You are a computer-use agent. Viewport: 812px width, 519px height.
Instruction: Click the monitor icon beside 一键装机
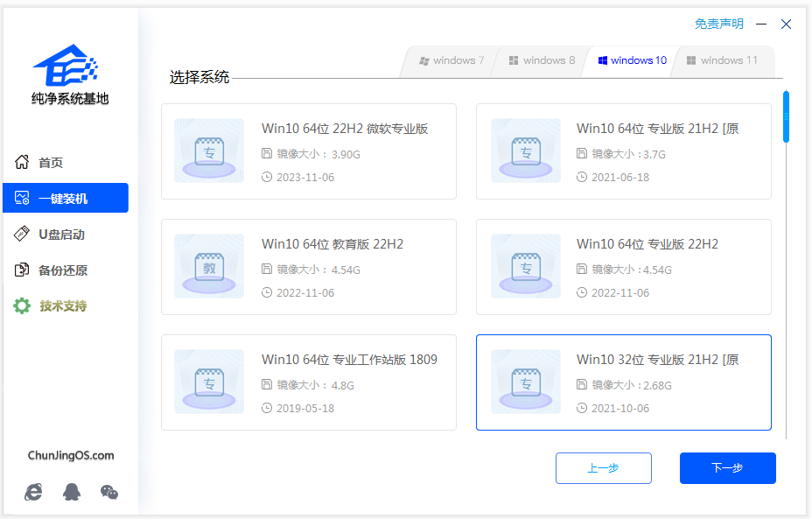pos(22,198)
